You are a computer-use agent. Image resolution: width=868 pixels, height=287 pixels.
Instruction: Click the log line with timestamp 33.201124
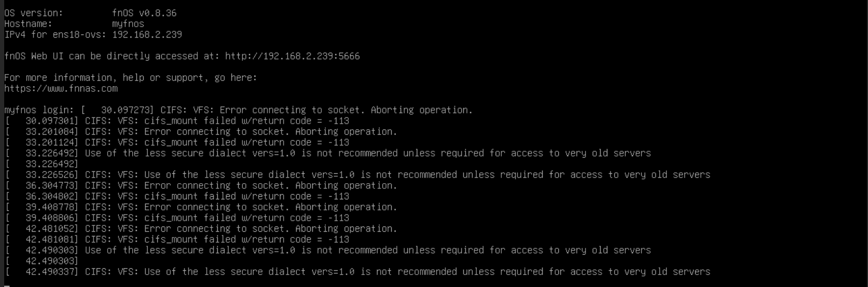point(177,142)
